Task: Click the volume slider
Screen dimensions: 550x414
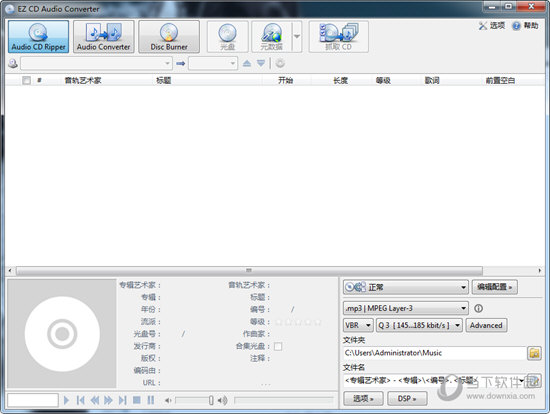Action: (194, 400)
